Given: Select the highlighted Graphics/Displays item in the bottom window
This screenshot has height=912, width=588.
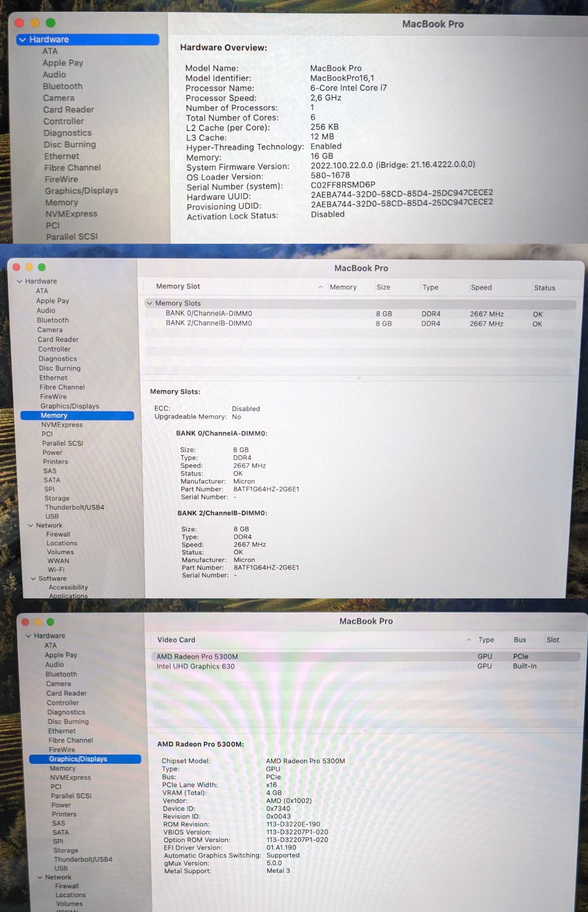Looking at the screenshot, I should point(85,759).
